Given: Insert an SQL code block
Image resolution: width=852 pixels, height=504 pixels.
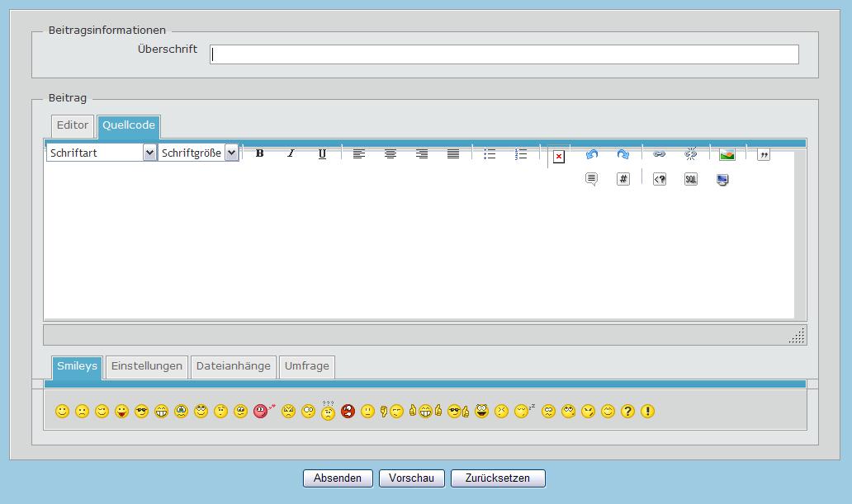Looking at the screenshot, I should pos(691,179).
